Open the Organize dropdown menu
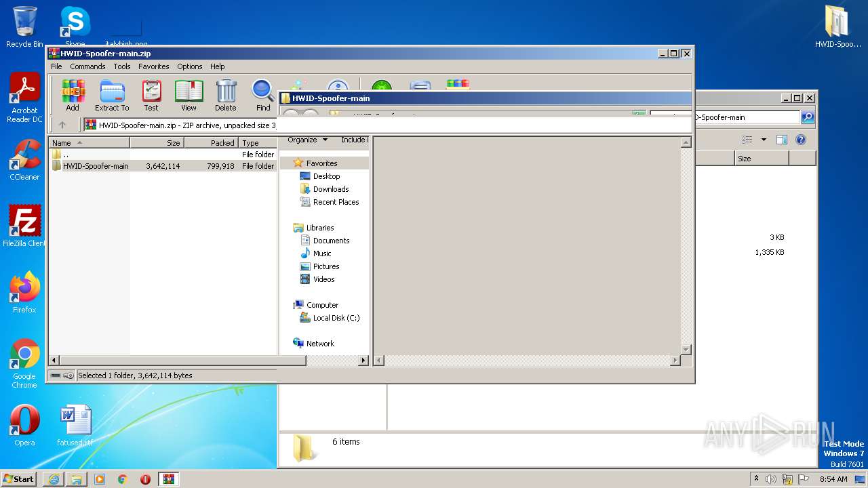This screenshot has width=868, height=488. point(308,140)
